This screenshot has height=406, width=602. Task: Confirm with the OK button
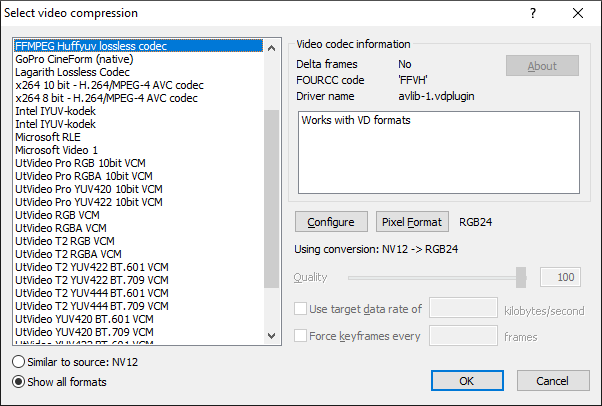466,381
